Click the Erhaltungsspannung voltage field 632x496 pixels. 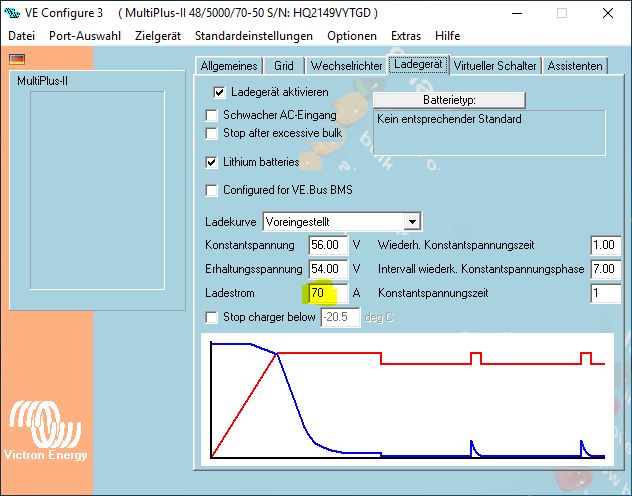tap(328, 269)
